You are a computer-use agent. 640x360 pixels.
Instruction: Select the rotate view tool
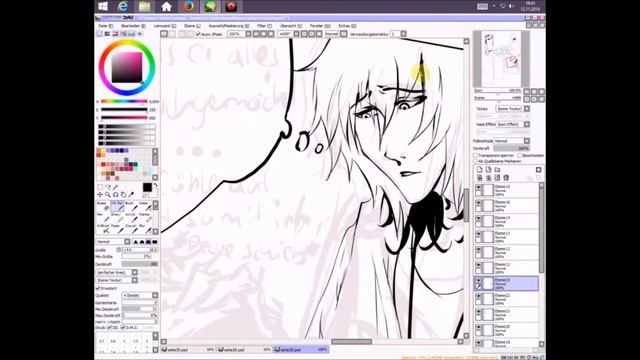coord(116,195)
